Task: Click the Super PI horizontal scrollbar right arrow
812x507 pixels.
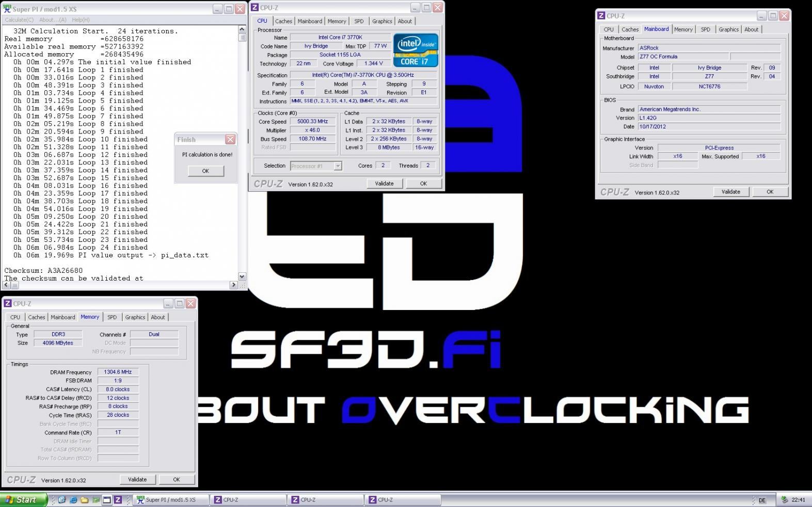Action: (x=234, y=285)
